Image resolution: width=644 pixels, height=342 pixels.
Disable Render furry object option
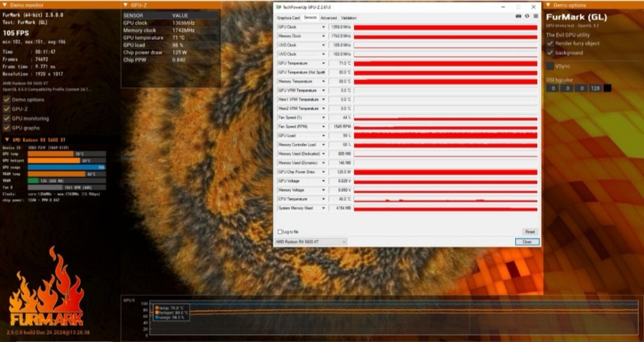click(x=549, y=43)
